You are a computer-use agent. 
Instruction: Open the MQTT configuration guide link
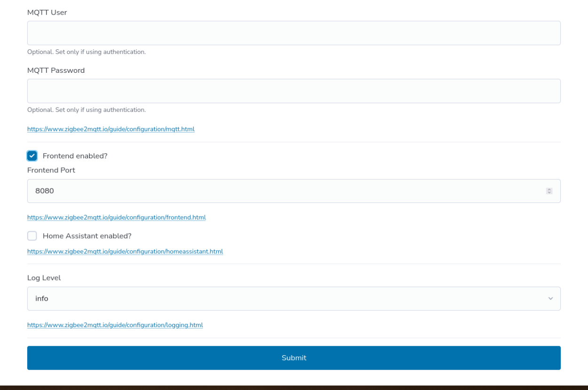tap(111, 129)
